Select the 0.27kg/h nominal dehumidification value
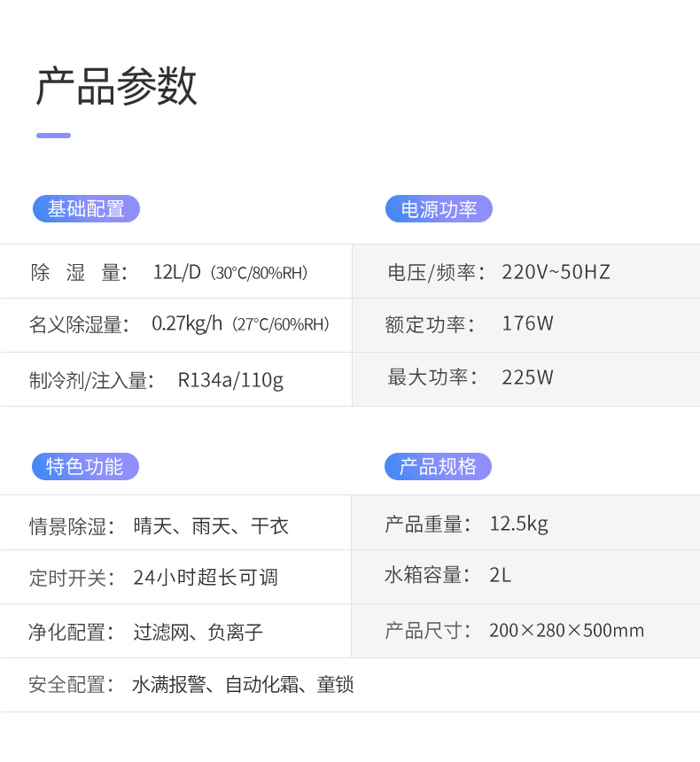 [x=187, y=323]
